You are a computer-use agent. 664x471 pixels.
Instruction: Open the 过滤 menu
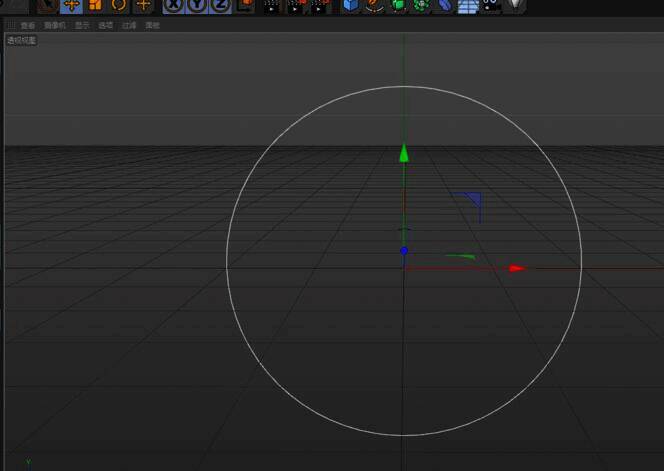pyautogui.click(x=129, y=25)
